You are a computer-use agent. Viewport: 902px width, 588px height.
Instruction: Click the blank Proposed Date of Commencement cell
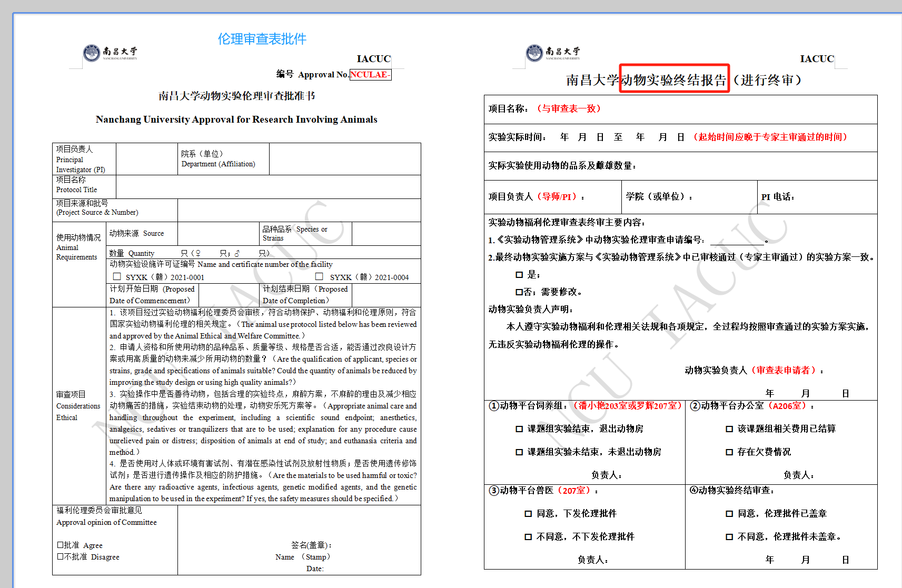pyautogui.click(x=229, y=295)
